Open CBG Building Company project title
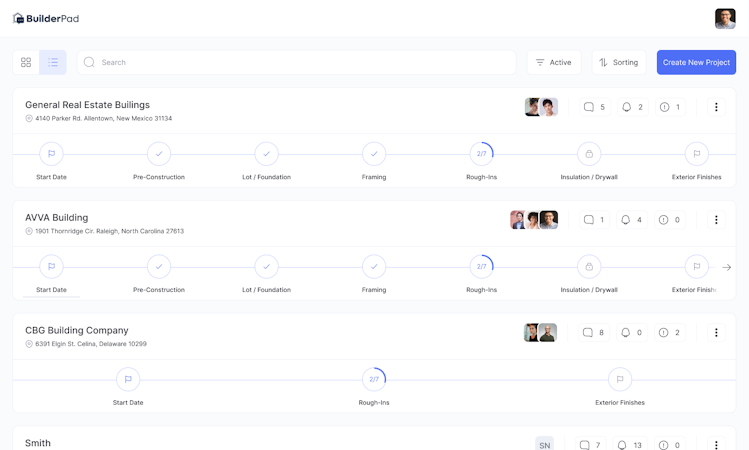This screenshot has height=450, width=749. (x=76, y=330)
